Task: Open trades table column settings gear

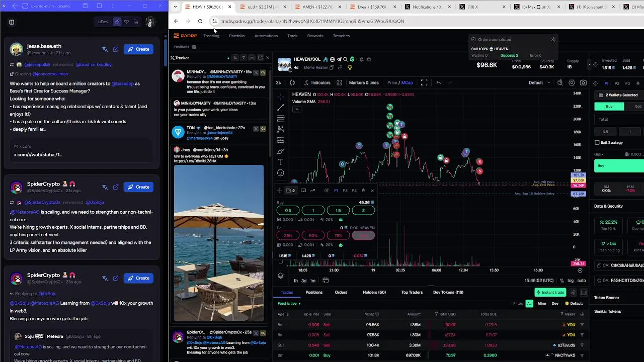Action: coord(582,314)
